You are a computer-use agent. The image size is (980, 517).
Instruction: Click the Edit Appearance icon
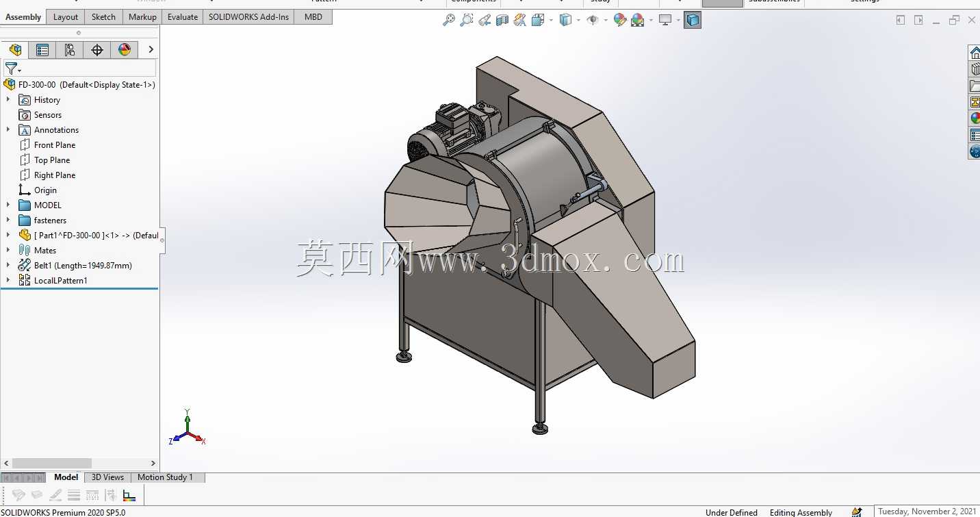tap(620, 21)
